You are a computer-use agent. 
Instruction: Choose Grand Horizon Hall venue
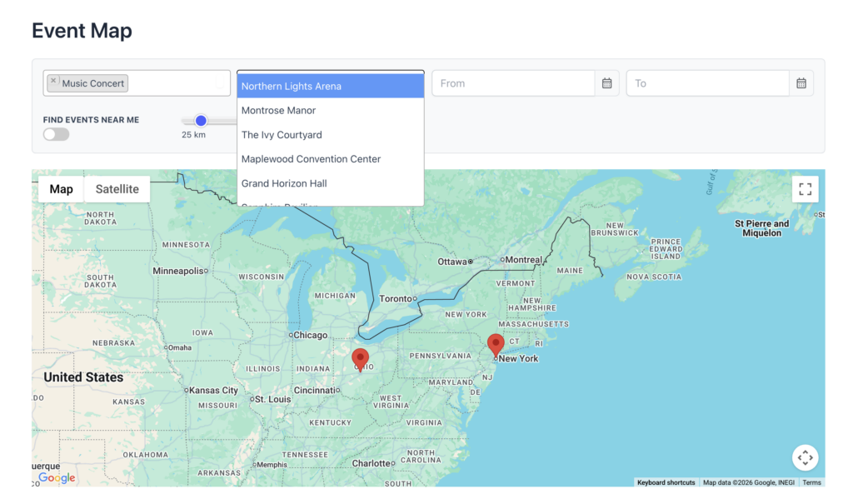tap(330, 183)
